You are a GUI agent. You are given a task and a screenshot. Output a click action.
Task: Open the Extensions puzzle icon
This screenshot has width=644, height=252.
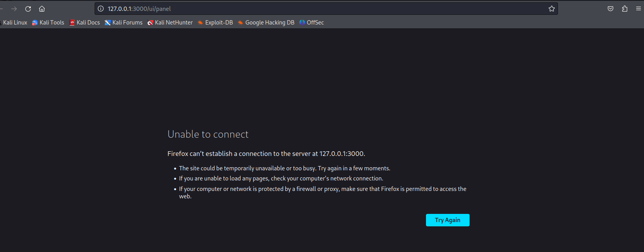tap(625, 9)
